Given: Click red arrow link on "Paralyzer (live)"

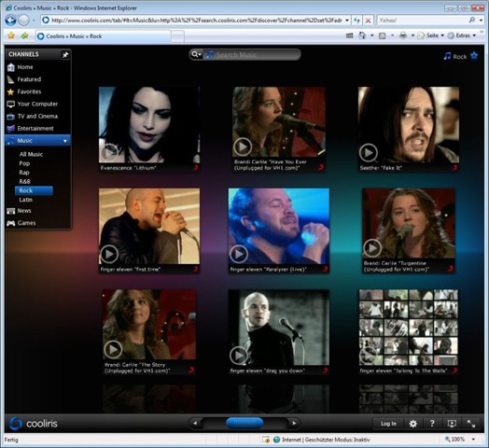Looking at the screenshot, I should [325, 269].
